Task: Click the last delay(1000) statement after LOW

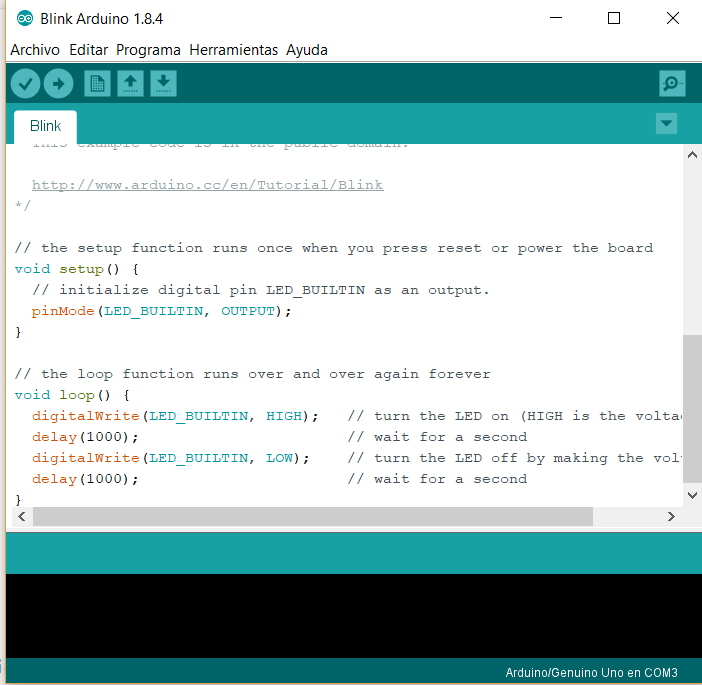Action: pyautogui.click(x=85, y=480)
